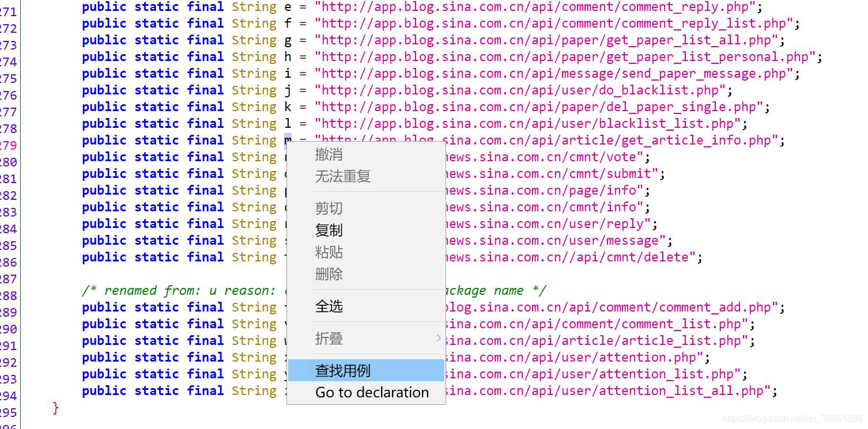
Task: Choose 查找用例 from the context menu
Action: point(366,370)
